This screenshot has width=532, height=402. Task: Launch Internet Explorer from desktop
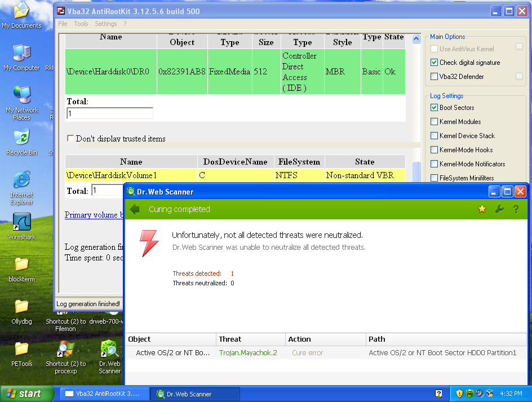click(x=21, y=188)
